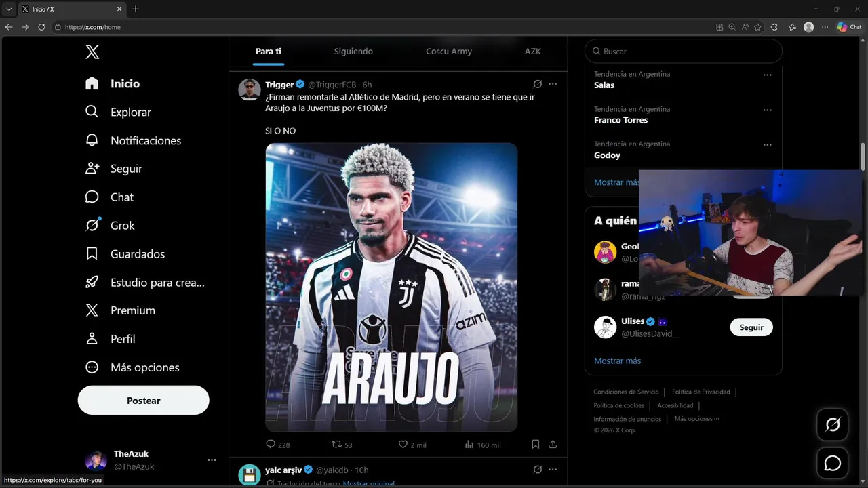Open floating Grok button
The height and width of the screenshot is (488, 868).
pos(832,425)
